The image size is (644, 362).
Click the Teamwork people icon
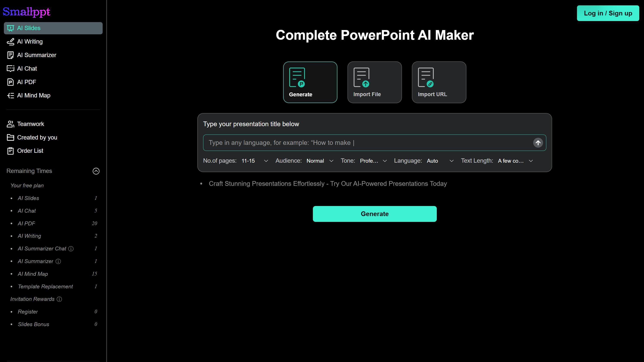point(11,124)
